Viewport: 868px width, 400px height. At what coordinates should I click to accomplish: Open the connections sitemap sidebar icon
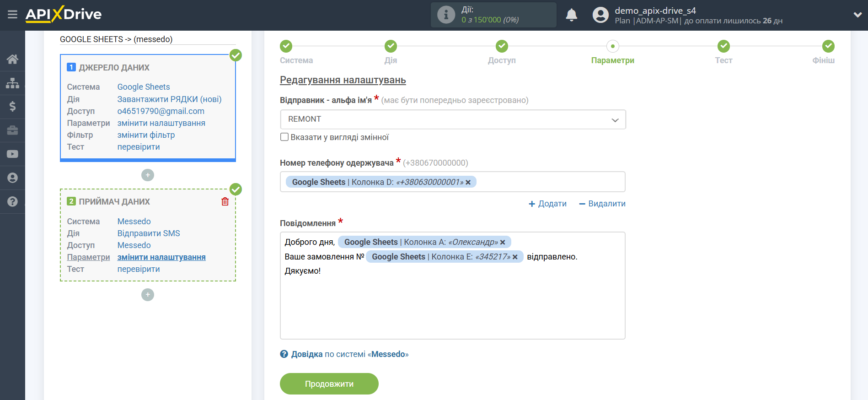coord(12,83)
